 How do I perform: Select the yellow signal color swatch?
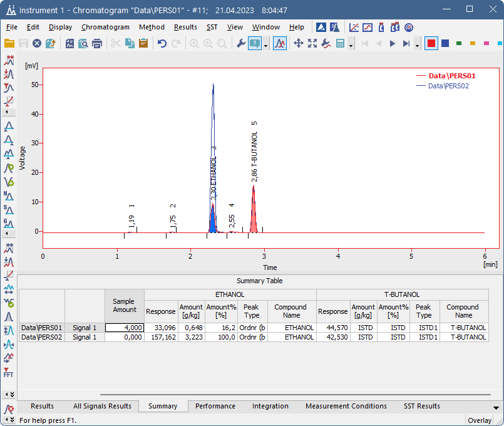tap(473, 43)
